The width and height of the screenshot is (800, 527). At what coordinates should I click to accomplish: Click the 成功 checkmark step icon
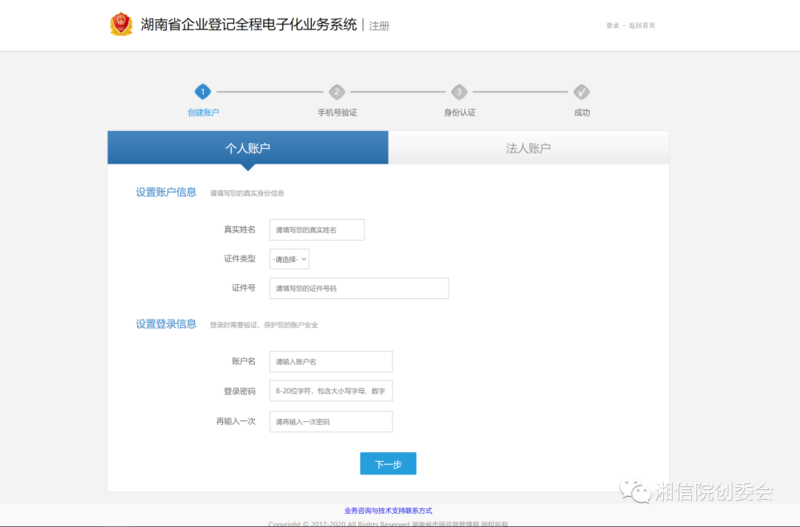pos(582,92)
